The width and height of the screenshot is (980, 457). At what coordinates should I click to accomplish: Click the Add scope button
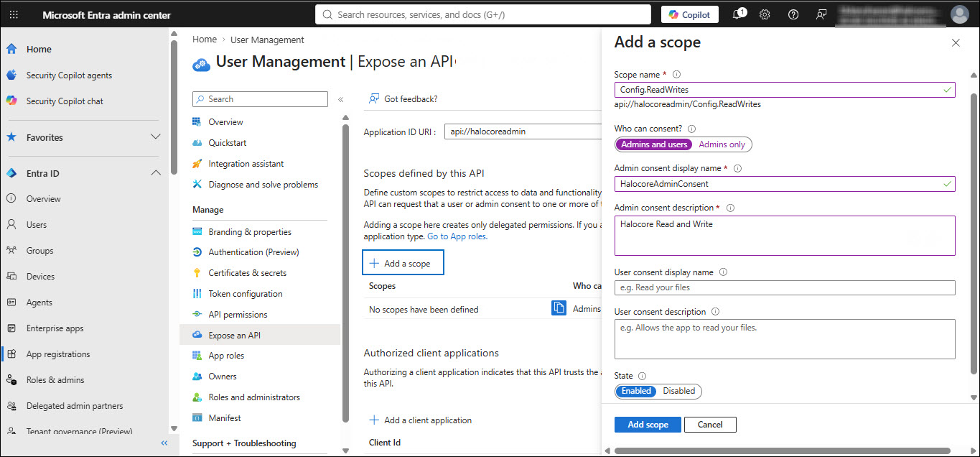pos(648,425)
